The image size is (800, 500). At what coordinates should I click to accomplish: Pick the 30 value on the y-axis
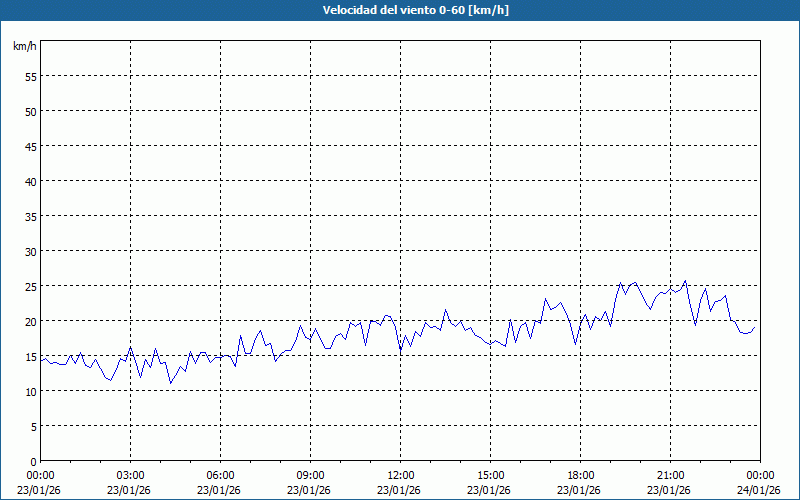pyautogui.click(x=30, y=251)
